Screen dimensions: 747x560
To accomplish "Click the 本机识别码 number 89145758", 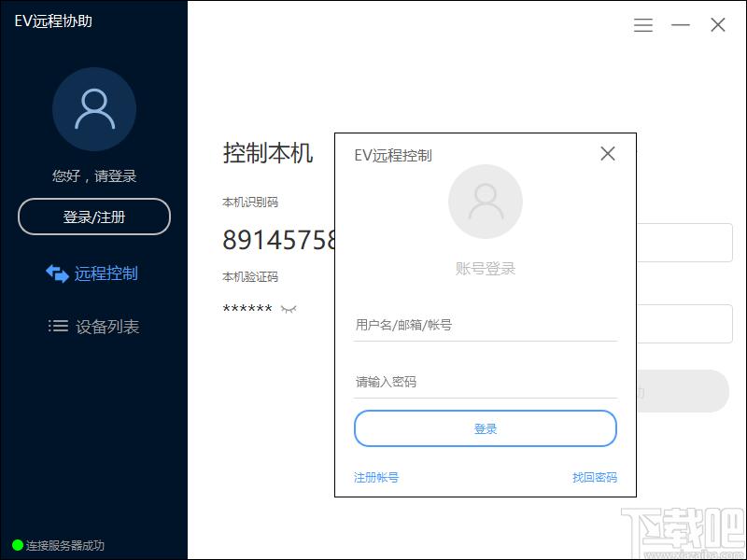I will tap(279, 240).
